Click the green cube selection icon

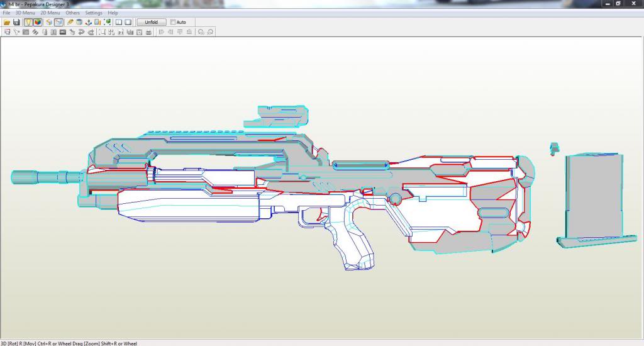click(x=107, y=22)
